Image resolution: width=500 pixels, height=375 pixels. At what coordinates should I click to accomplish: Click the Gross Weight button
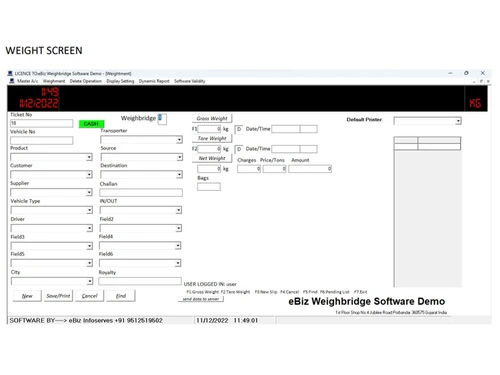point(212,118)
